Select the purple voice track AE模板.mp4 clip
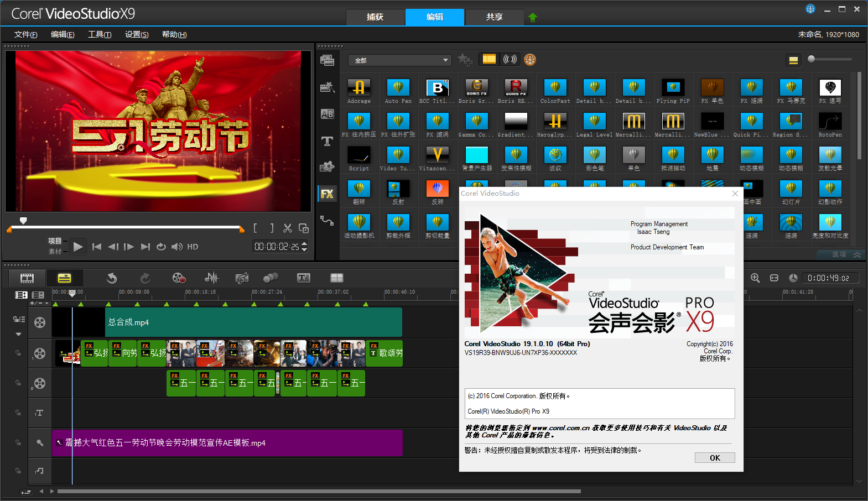This screenshot has height=501, width=868. point(227,443)
